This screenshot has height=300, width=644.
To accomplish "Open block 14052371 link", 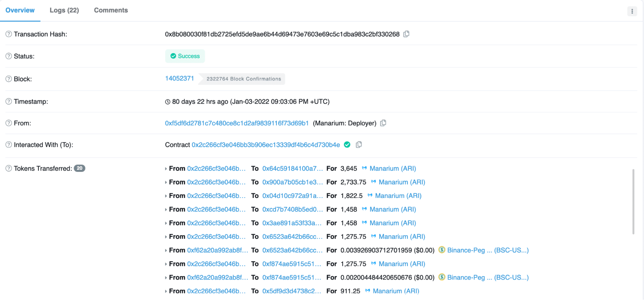I will point(179,78).
